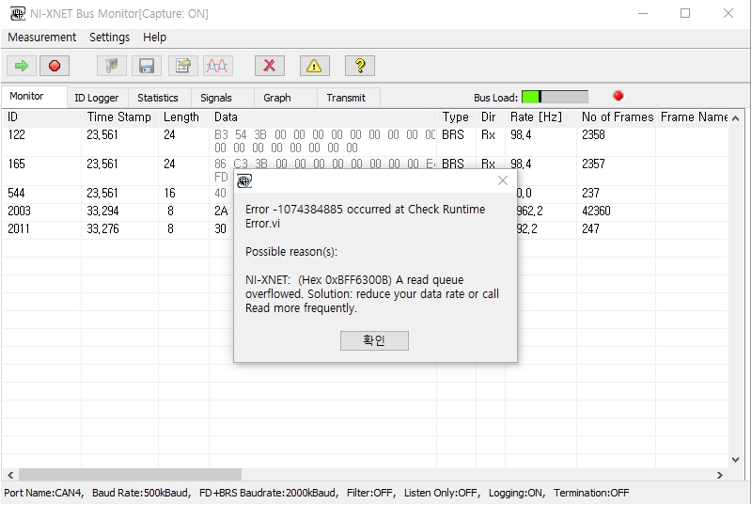Image resolution: width=752 pixels, height=509 pixels.
Task: Click the red status LED indicator
Action: click(x=618, y=96)
